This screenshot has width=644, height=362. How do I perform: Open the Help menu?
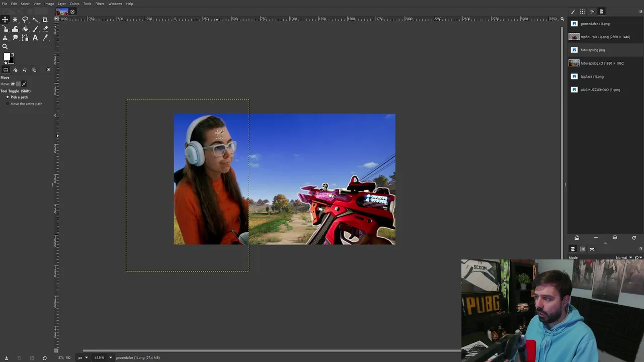pos(129,4)
